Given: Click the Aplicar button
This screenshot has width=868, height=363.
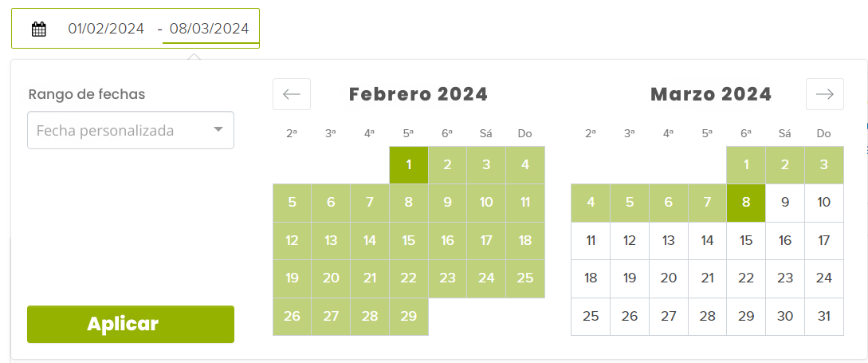Looking at the screenshot, I should point(131,324).
